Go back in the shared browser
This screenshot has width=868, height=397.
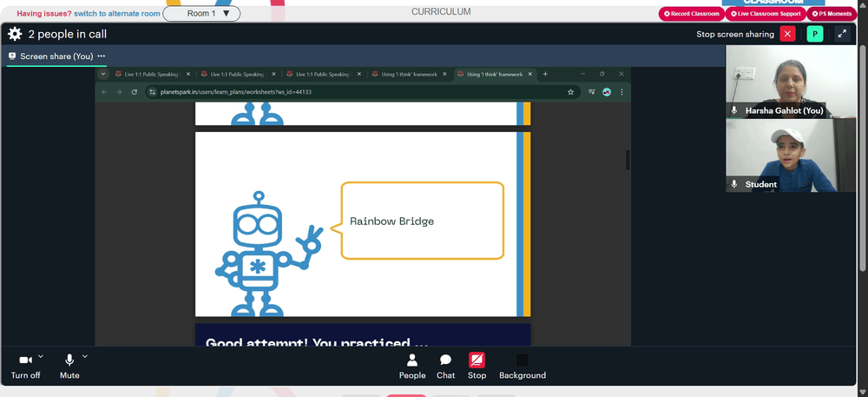pyautogui.click(x=104, y=92)
